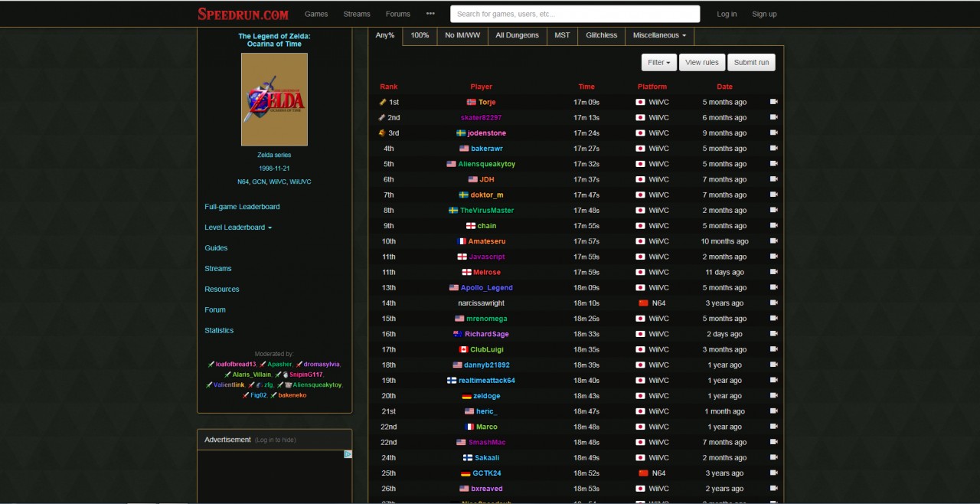This screenshot has width=980, height=504.
Task: Click the bronze trophy icon at 3rd
Action: click(x=382, y=133)
